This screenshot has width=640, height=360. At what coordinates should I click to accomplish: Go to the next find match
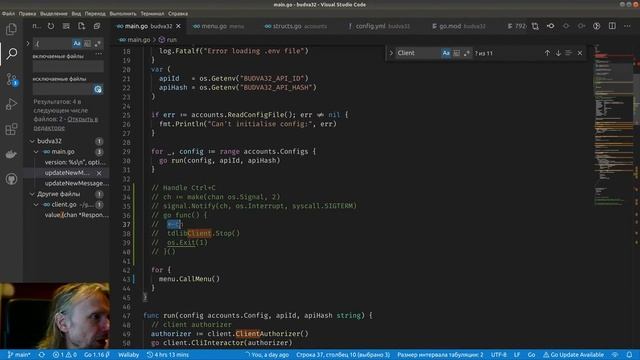click(x=558, y=53)
